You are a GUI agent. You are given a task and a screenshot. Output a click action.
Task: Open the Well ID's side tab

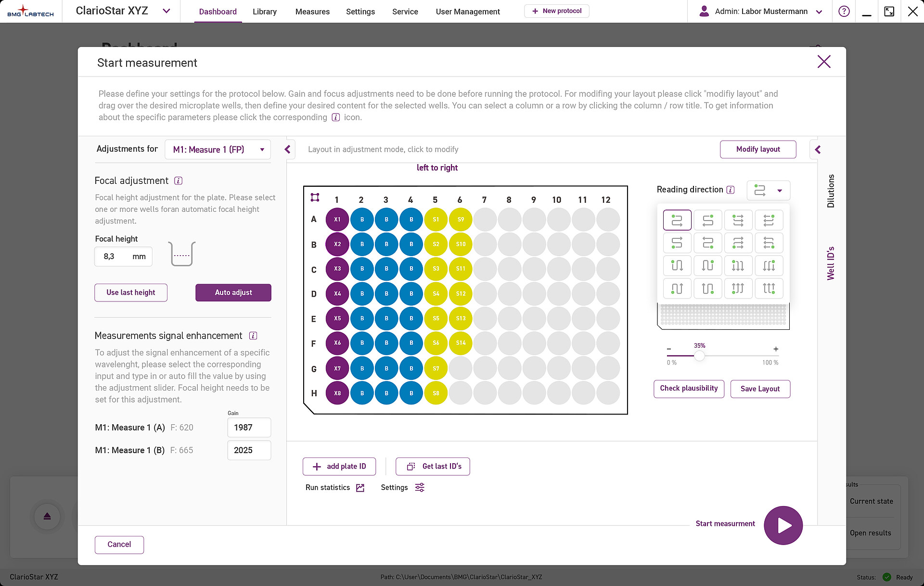(831, 263)
